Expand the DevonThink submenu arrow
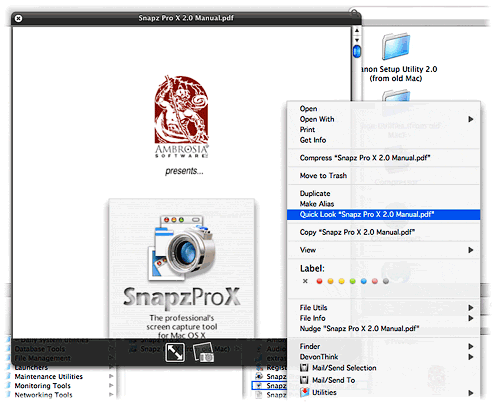 tap(471, 357)
